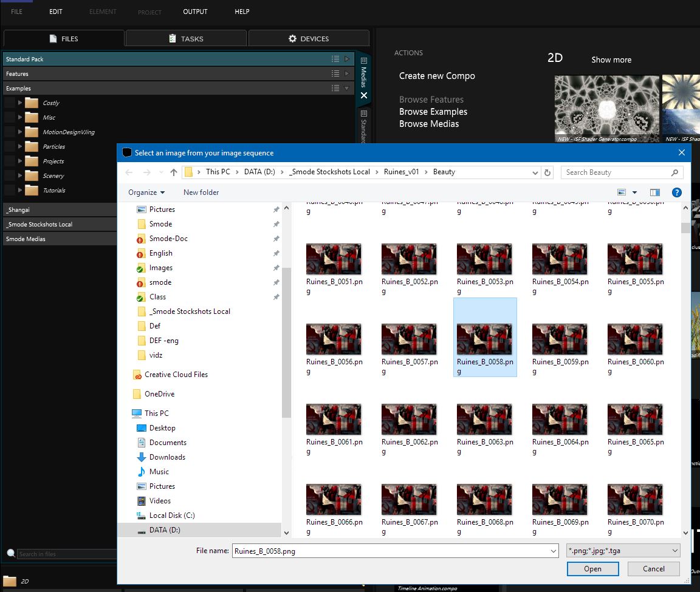Close the Medias side panel with X
The width and height of the screenshot is (700, 592).
click(x=364, y=95)
